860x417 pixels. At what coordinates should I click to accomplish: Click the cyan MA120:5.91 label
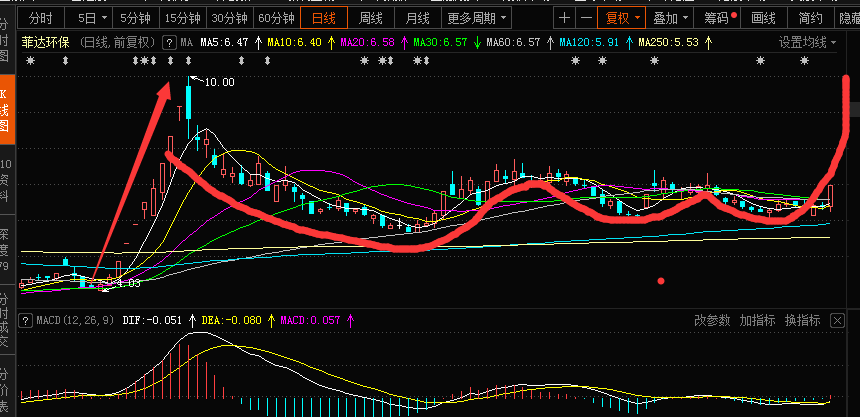click(590, 42)
